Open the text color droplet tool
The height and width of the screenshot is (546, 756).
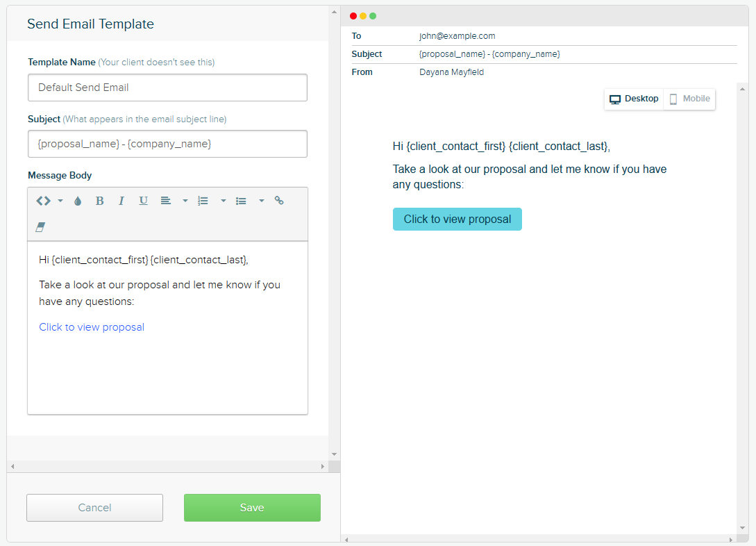[78, 200]
